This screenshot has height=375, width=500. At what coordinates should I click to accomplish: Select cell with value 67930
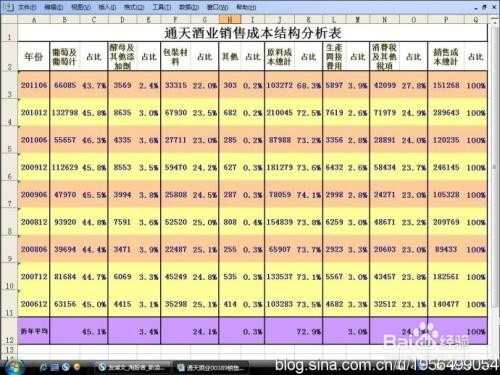175,113
